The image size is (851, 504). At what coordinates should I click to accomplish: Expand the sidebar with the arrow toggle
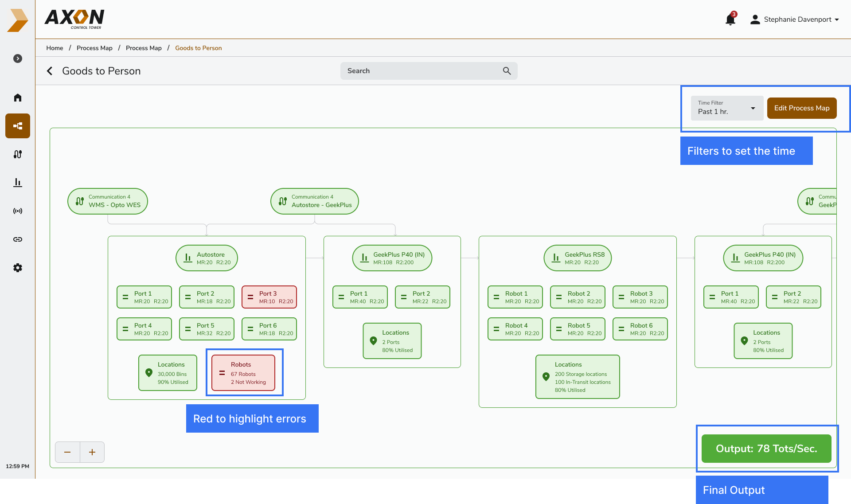point(18,59)
